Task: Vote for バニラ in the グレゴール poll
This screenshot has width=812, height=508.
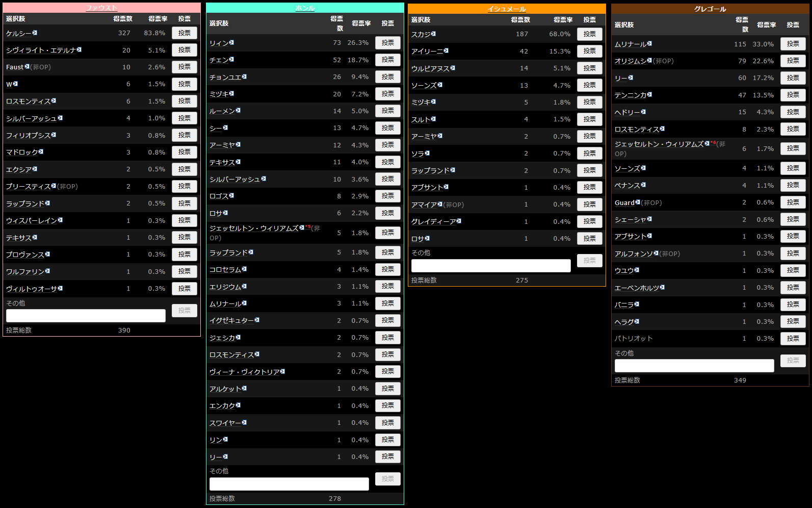Action: pos(793,304)
